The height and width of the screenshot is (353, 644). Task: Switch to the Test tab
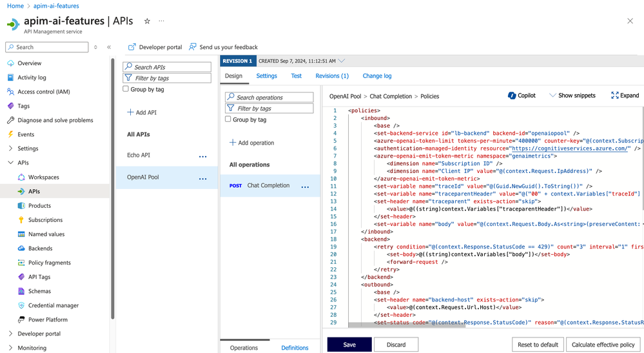point(296,76)
